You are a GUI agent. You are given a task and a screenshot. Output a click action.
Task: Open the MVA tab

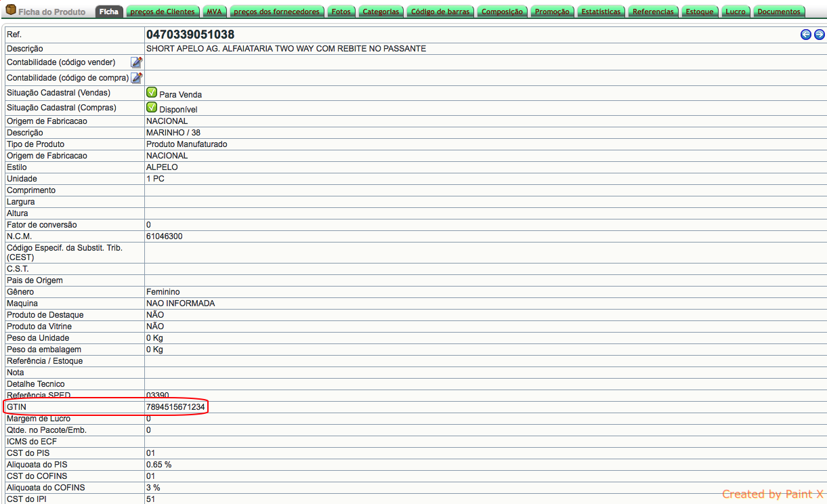point(215,12)
